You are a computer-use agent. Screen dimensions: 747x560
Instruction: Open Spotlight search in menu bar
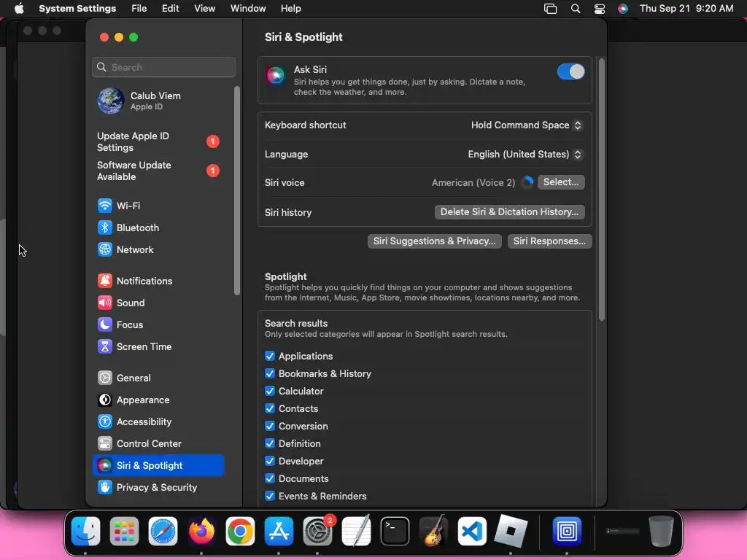pos(576,9)
